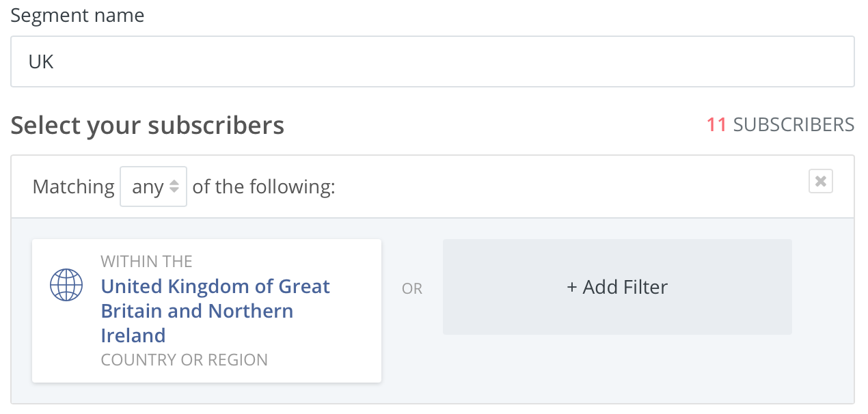Select the "Northern" word in the filter title
The image size is (868, 414).
click(x=251, y=311)
